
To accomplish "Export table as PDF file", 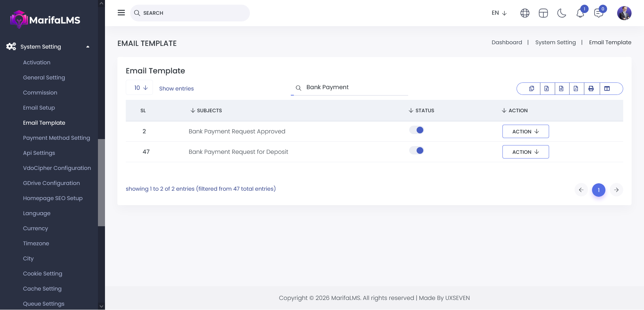I will coord(576,88).
